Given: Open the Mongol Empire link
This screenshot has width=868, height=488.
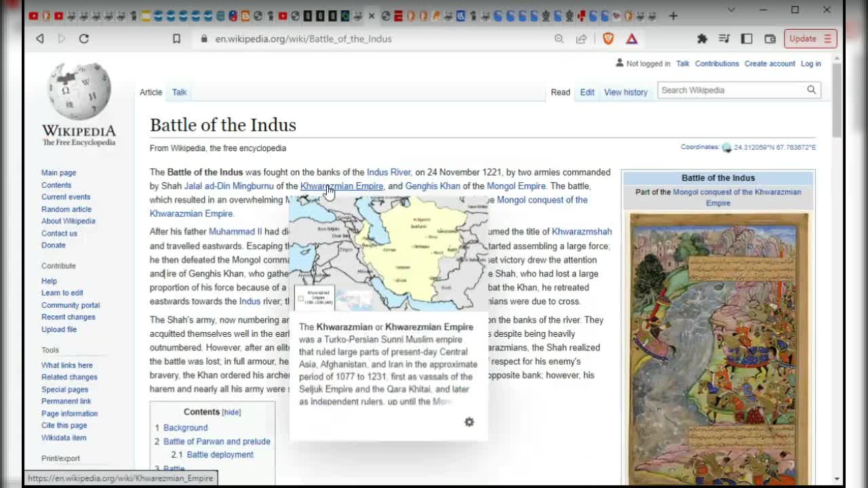Looking at the screenshot, I should tap(516, 186).
